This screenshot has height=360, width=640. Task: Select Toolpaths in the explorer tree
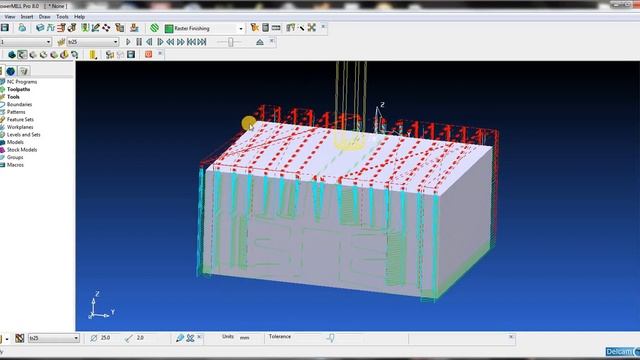[18, 89]
